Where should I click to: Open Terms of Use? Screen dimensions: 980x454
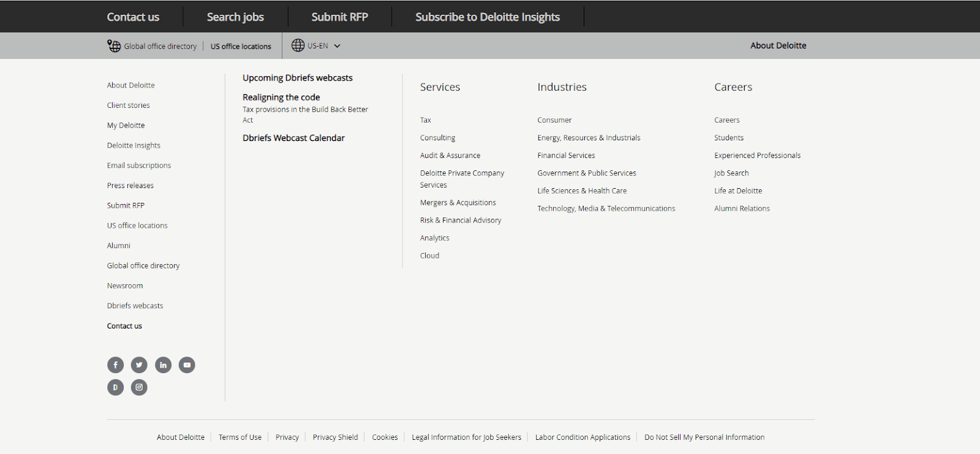240,437
